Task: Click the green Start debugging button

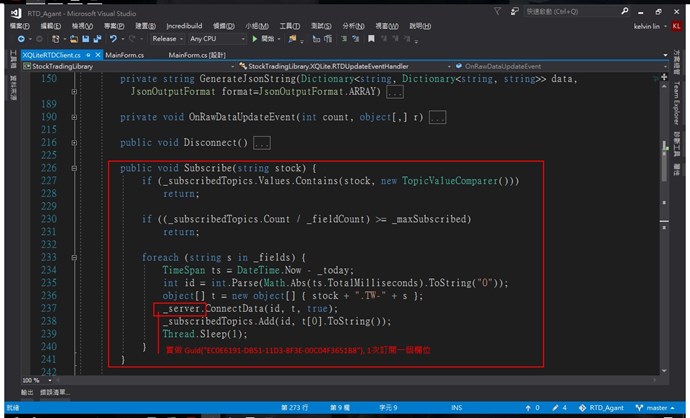Action: click(x=254, y=39)
